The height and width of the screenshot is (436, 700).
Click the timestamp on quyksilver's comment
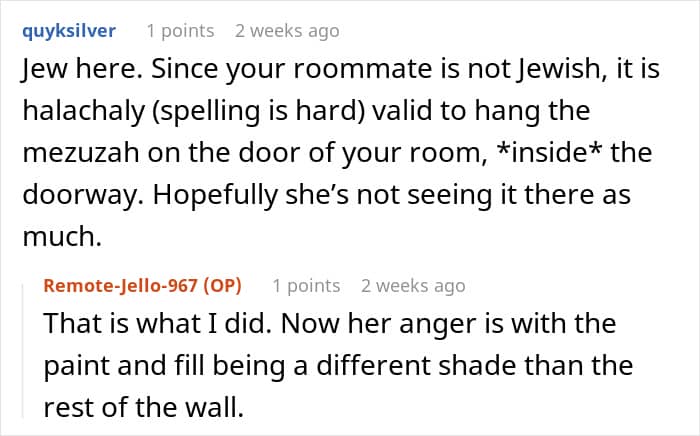[x=287, y=31]
